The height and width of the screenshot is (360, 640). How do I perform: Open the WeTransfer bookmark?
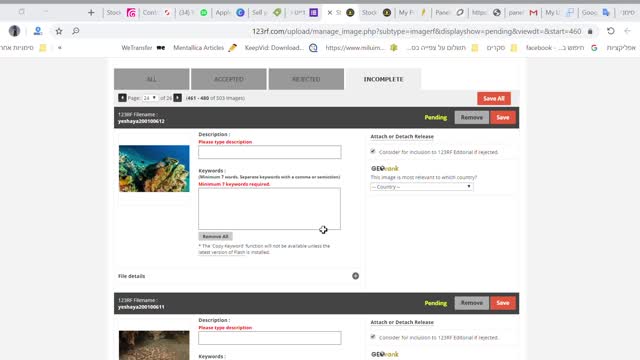(143, 48)
